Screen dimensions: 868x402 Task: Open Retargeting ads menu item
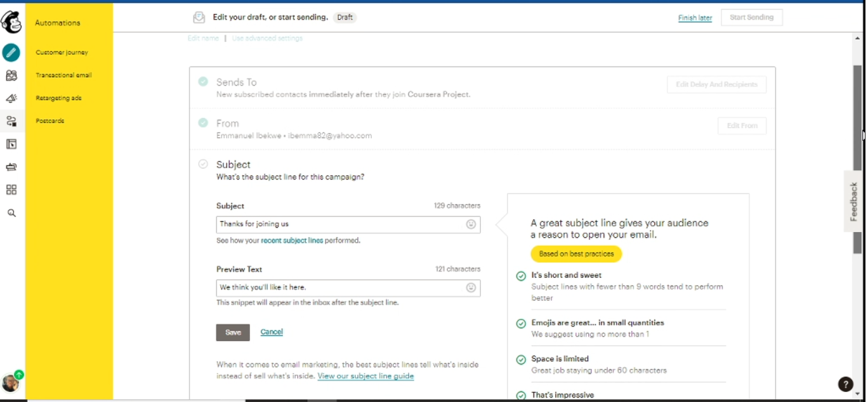tap(58, 98)
